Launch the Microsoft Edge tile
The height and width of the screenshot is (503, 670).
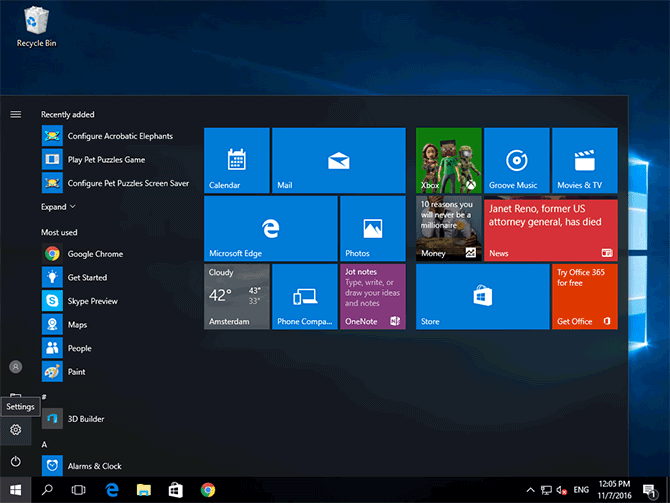tap(270, 229)
